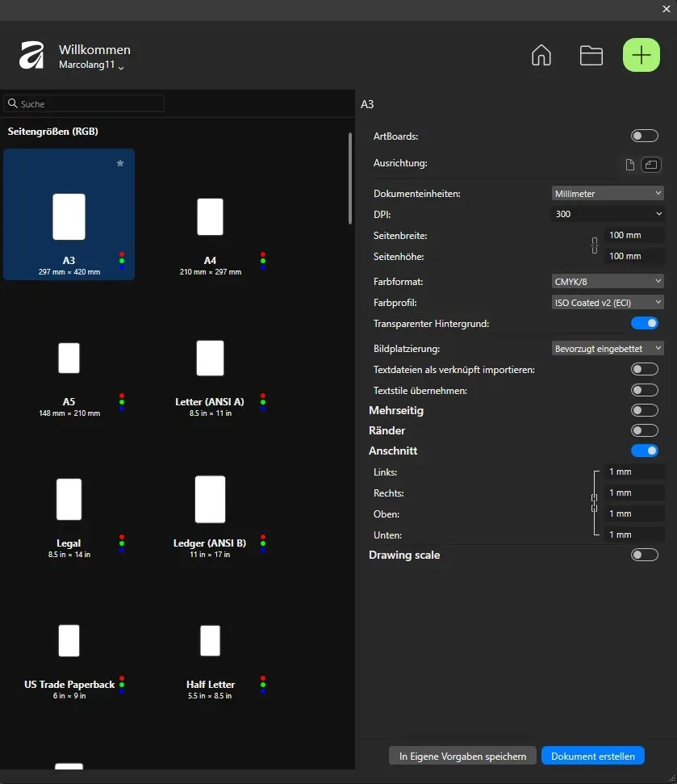The width and height of the screenshot is (677, 784).
Task: Enable the ArtBoards toggle
Action: (x=645, y=136)
